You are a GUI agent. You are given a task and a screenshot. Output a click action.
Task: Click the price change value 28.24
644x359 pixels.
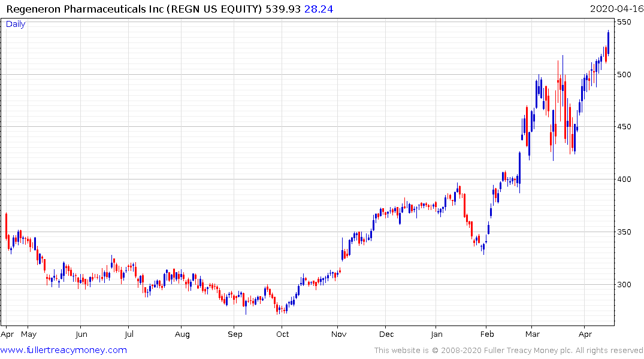(319, 9)
